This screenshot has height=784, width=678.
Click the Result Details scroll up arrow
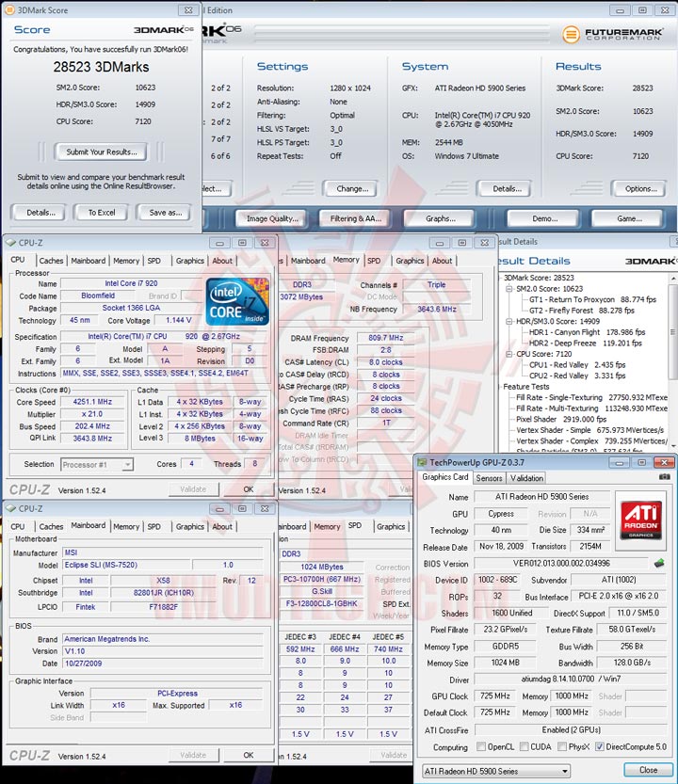(673, 279)
